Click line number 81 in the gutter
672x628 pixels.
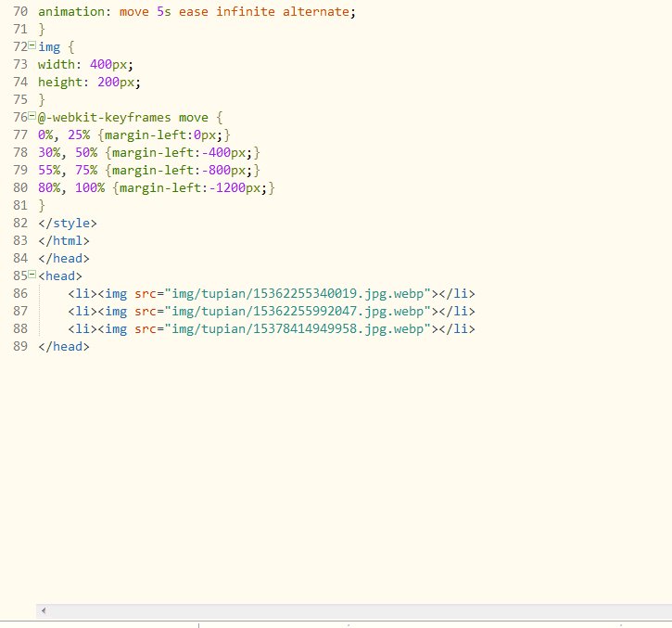coord(20,206)
